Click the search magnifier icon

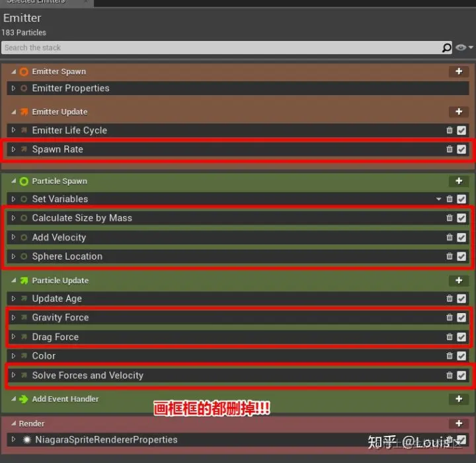click(446, 48)
